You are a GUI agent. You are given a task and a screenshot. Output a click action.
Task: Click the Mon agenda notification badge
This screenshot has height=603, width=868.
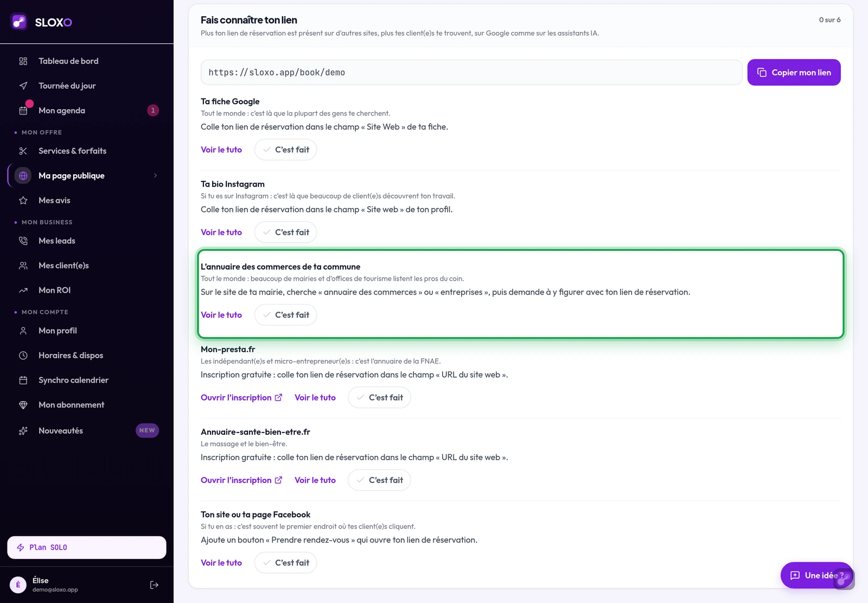click(153, 110)
